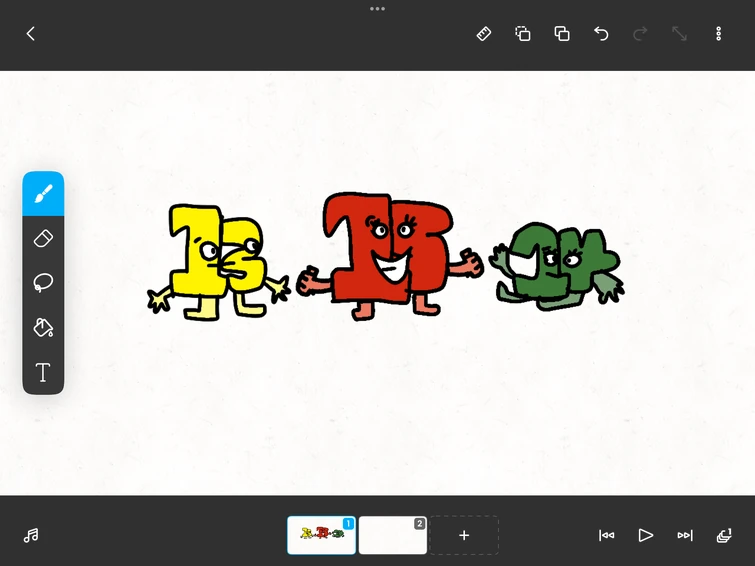Click the three-dot handle at top center
Viewport: 755px width, 566px height.
coord(377,8)
